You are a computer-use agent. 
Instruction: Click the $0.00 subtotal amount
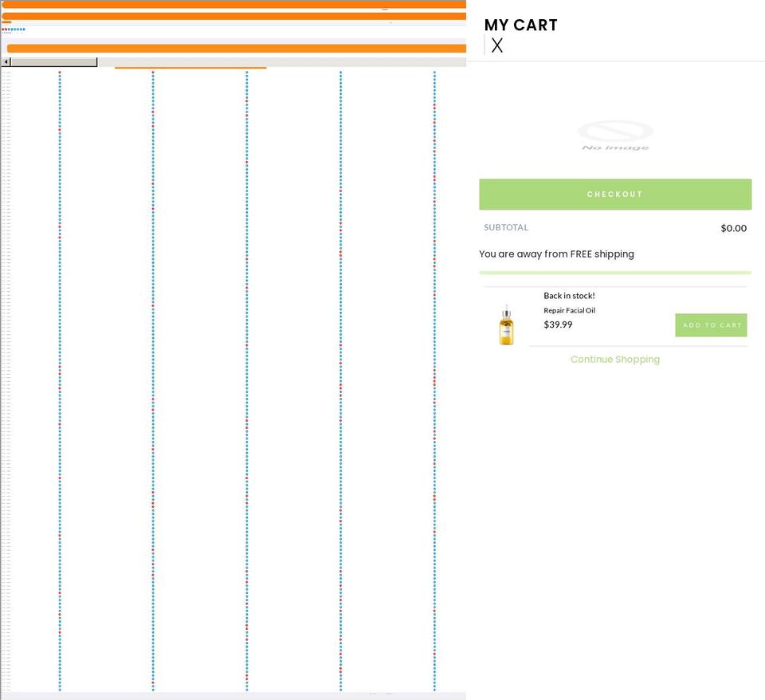point(732,228)
